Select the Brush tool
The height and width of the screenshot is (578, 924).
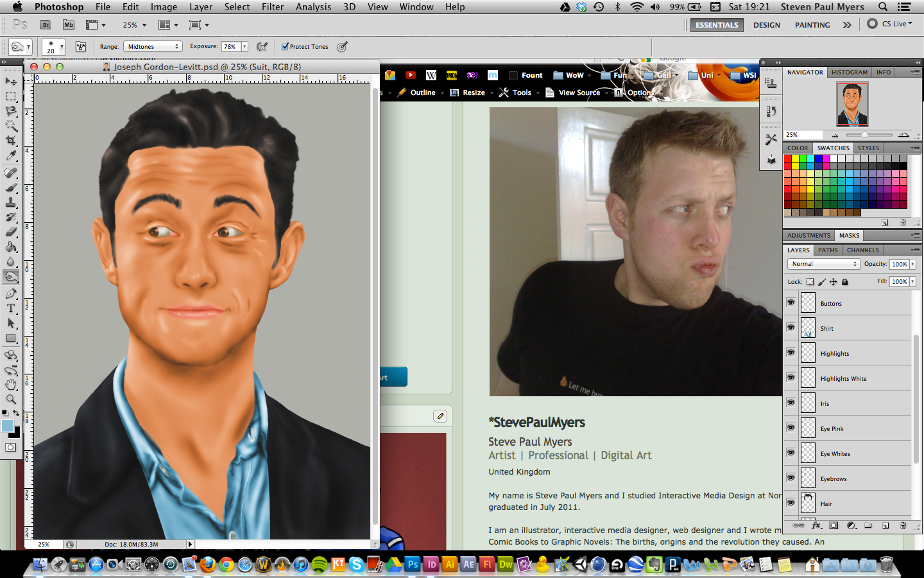point(11,188)
